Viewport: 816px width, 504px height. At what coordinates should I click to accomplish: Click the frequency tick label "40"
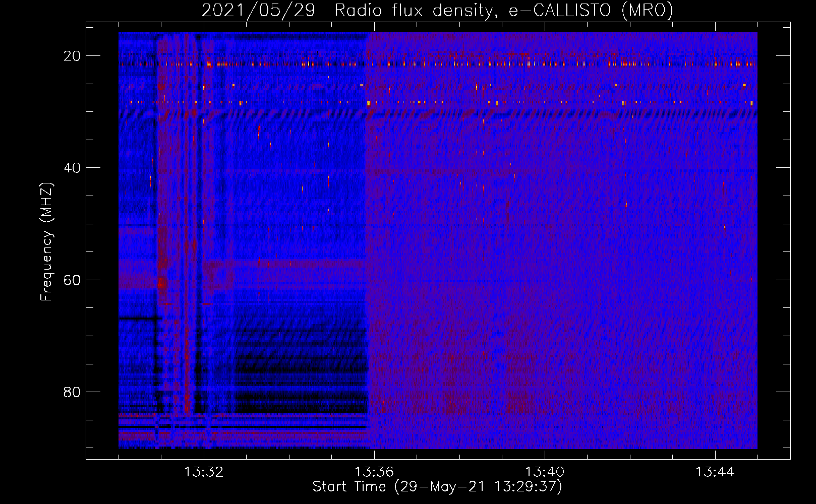tap(72, 168)
